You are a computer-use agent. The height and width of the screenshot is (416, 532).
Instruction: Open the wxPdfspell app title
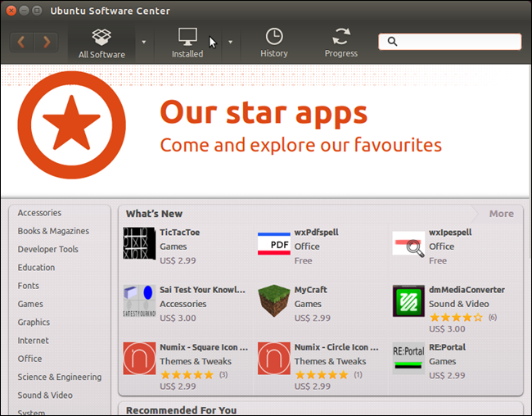[316, 233]
